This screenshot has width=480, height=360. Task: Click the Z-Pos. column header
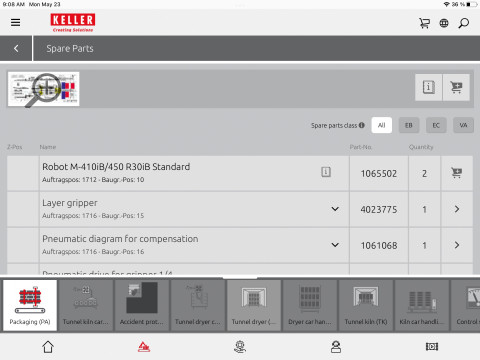(x=15, y=147)
